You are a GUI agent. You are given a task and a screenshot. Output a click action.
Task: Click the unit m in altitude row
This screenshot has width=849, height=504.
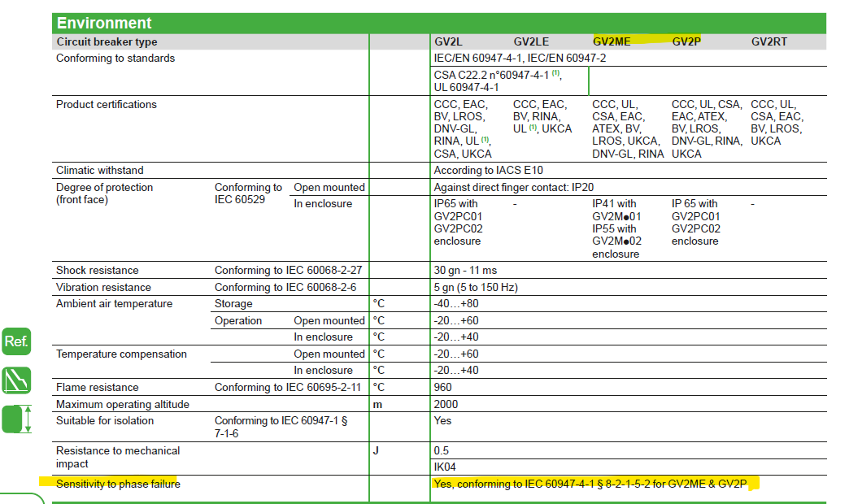(377, 404)
